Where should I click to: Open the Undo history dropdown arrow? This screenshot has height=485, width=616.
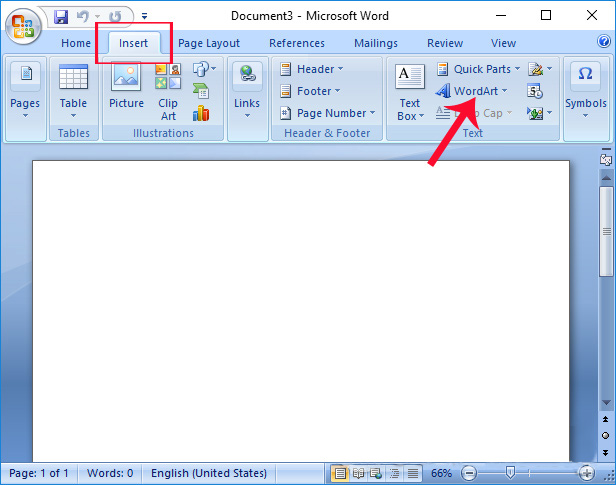97,17
